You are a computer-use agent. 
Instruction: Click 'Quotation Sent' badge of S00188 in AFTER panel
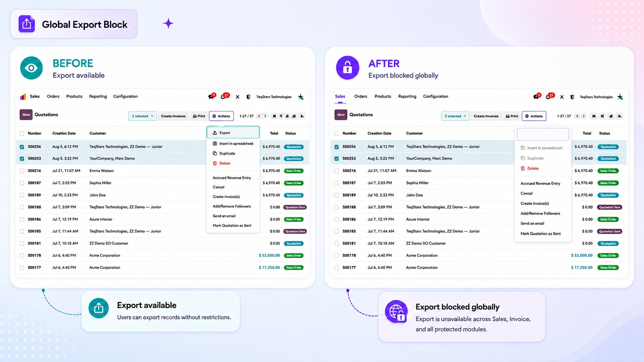click(x=610, y=207)
